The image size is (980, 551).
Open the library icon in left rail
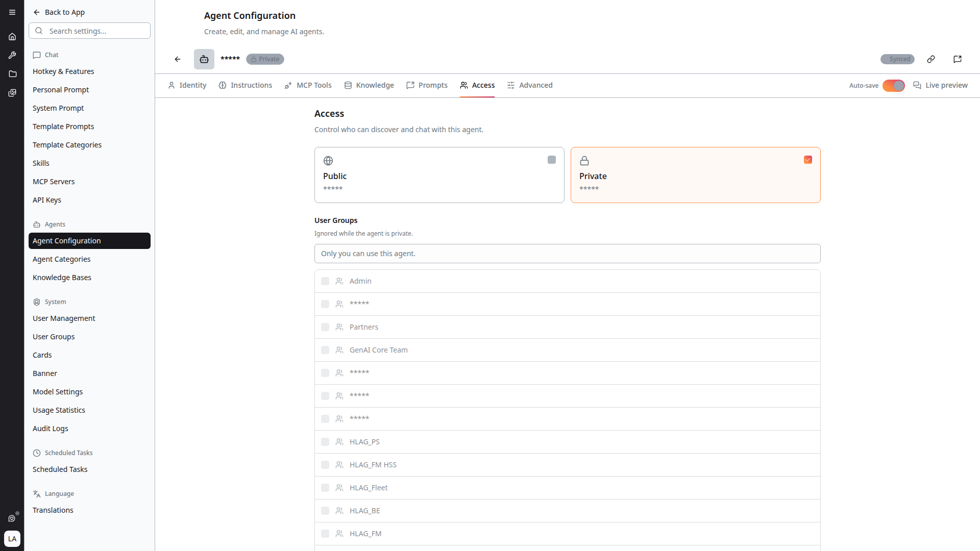pyautogui.click(x=12, y=93)
